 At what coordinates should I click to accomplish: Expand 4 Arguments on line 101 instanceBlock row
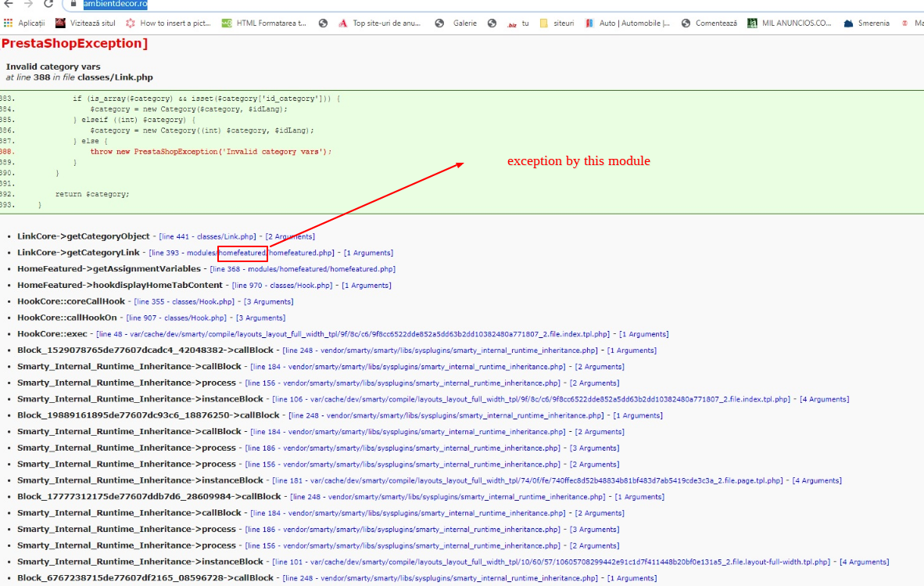point(865,562)
